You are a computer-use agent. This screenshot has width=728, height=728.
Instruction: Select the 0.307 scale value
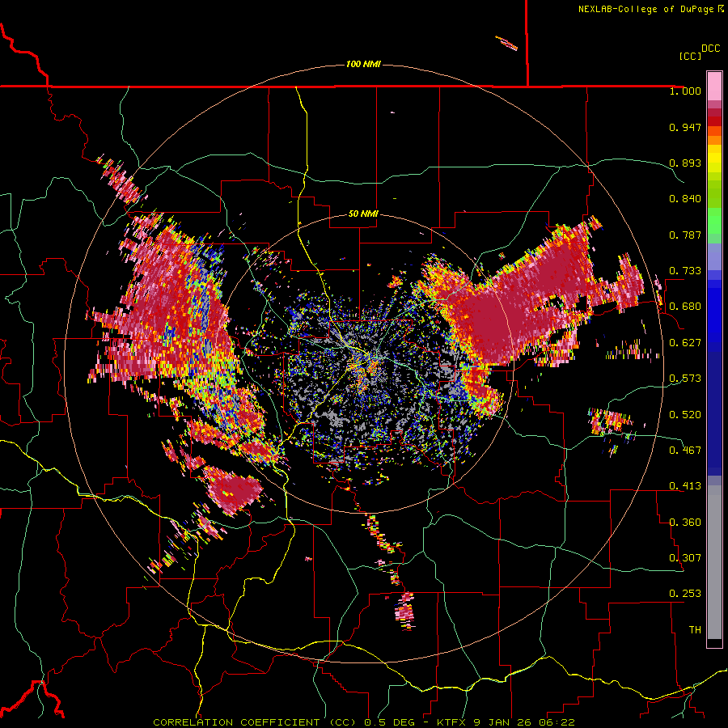pos(685,558)
